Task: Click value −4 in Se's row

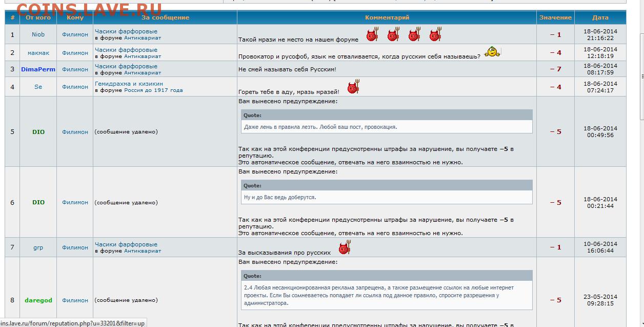Action: 556,87
